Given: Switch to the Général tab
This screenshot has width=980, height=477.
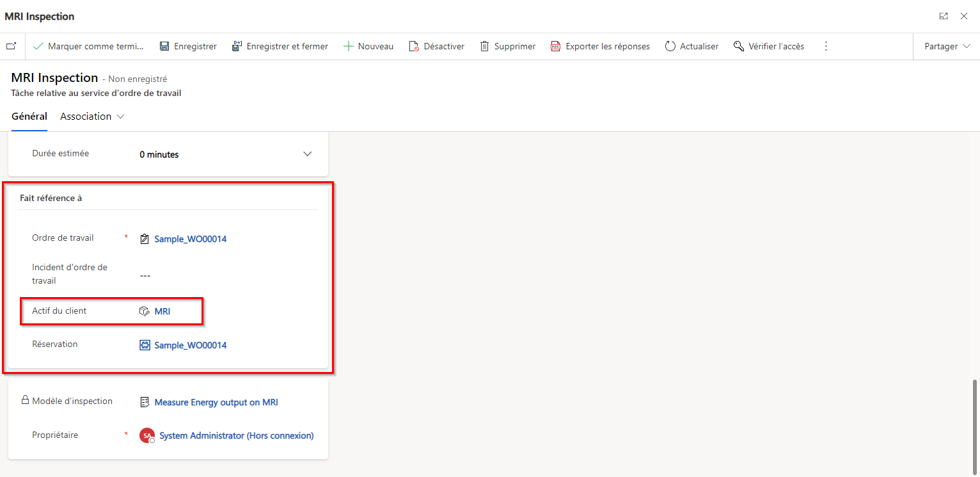Looking at the screenshot, I should (x=29, y=116).
